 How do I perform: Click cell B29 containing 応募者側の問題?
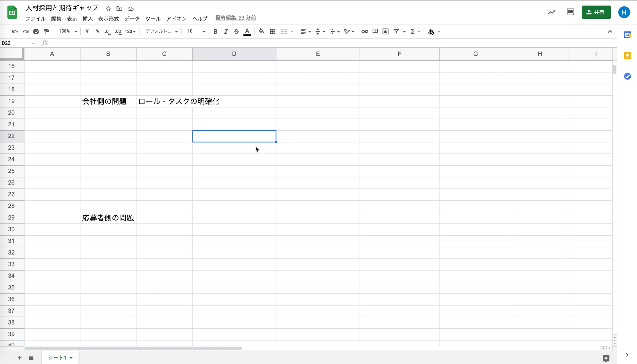[x=108, y=218]
